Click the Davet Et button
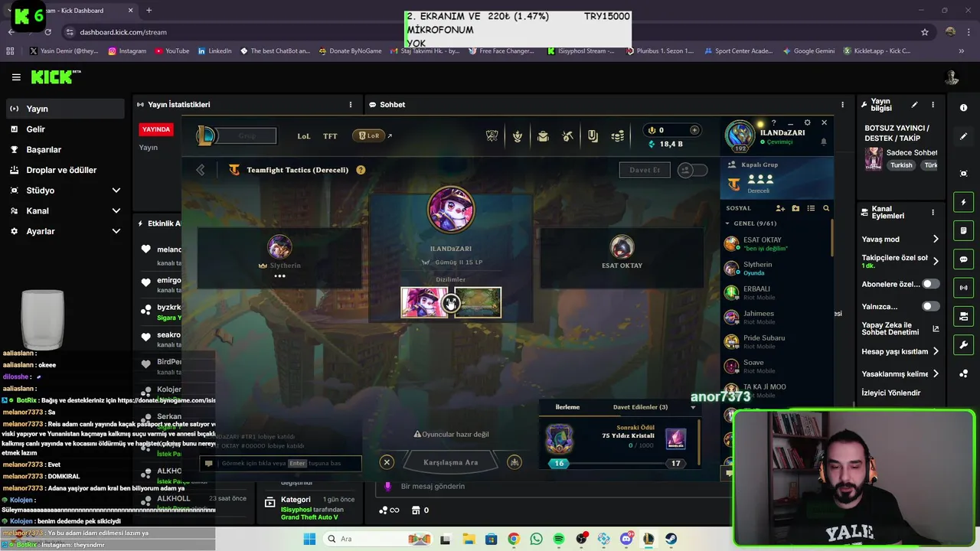980x551 pixels. point(645,170)
